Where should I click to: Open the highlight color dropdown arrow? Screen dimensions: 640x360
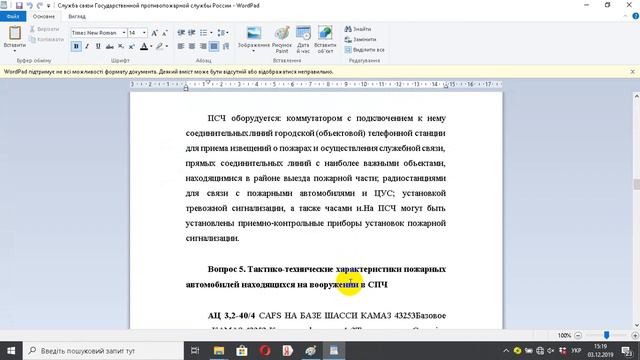[167, 47]
